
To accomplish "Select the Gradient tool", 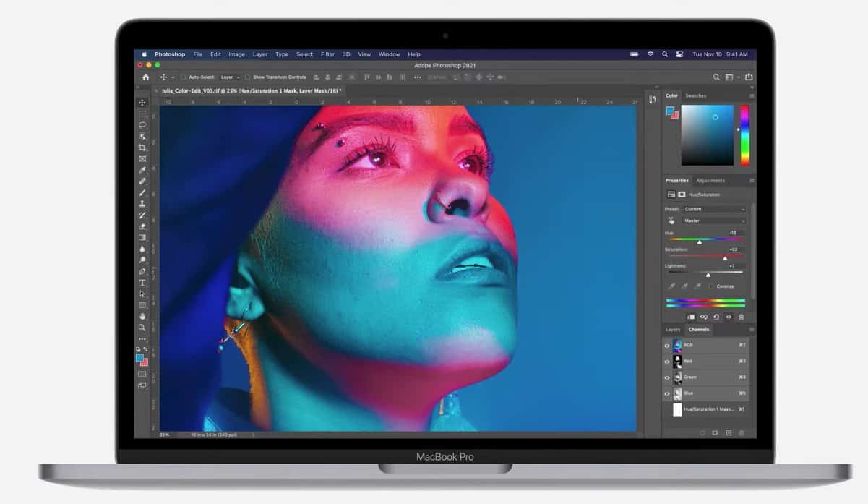I will 142,237.
